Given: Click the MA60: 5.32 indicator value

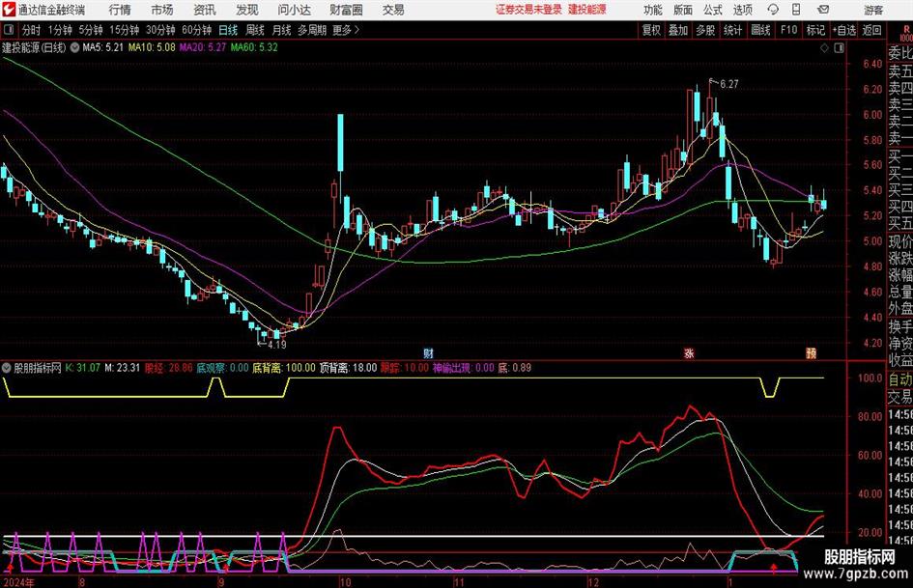Looking at the screenshot, I should point(254,47).
